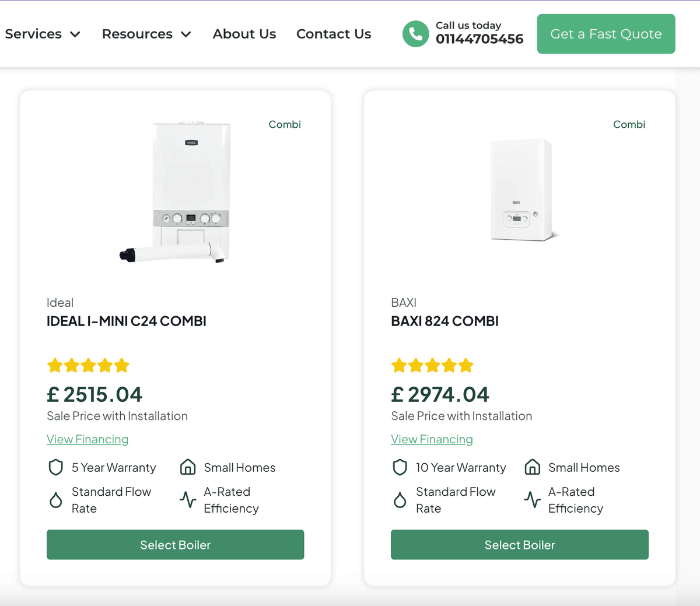Open the Services dropdown
Screen dimensions: 700x606
pyautogui.click(x=33, y=34)
